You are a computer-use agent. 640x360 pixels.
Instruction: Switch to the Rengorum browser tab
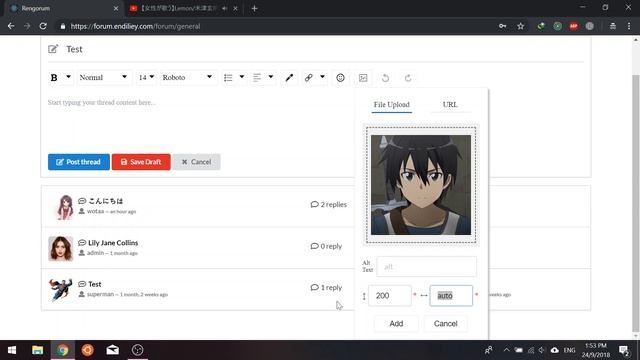click(62, 8)
